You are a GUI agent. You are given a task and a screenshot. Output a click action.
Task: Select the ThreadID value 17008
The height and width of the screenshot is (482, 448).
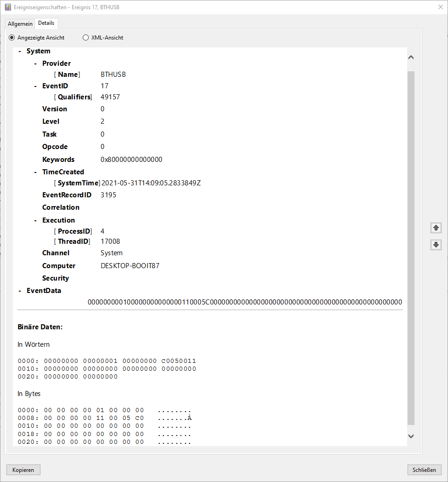[x=110, y=241]
